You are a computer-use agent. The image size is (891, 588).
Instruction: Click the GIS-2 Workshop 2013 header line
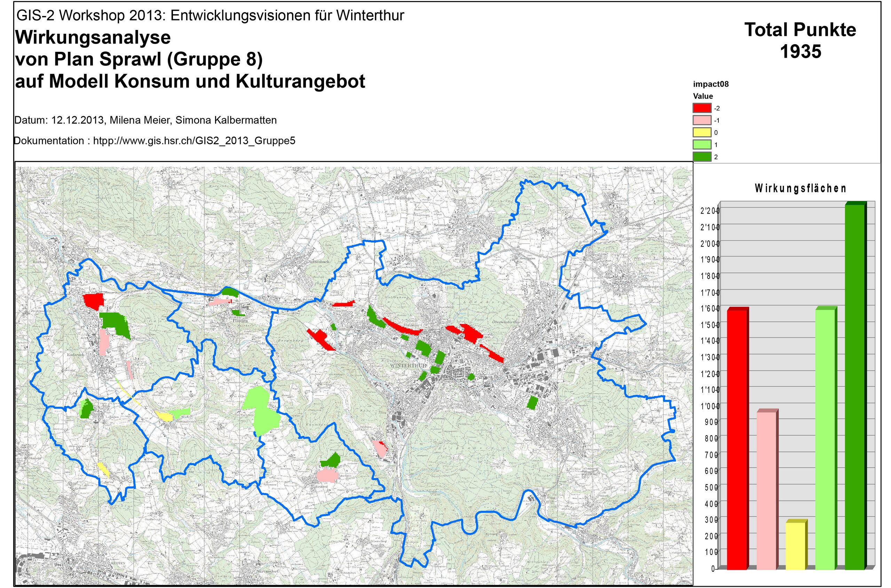pos(210,15)
